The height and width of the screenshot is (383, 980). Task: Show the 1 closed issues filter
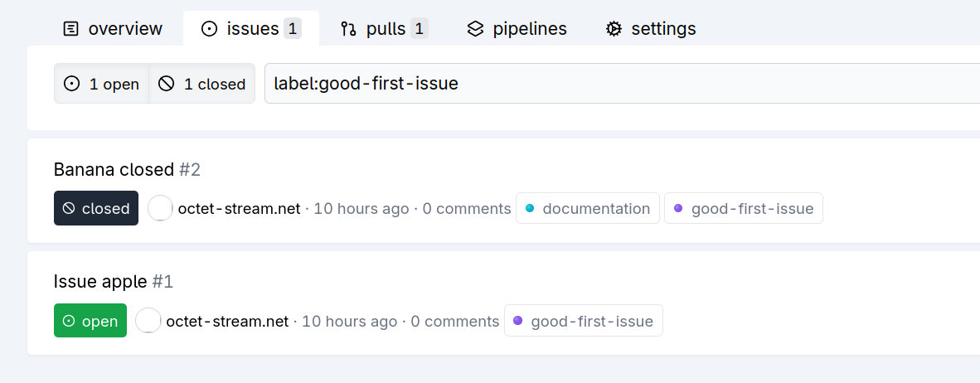coord(202,84)
